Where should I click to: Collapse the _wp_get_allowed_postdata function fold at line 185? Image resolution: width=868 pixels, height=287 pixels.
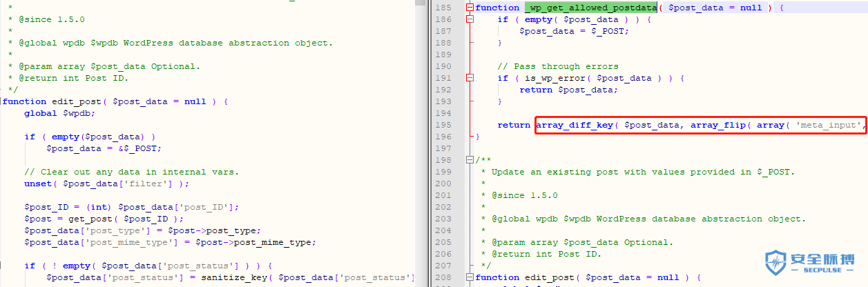pyautogui.click(x=470, y=8)
